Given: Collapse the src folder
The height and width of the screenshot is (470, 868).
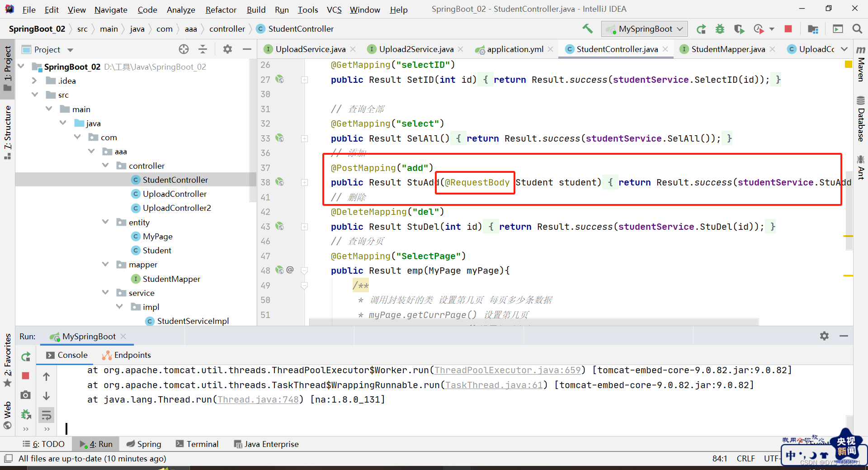Looking at the screenshot, I should pyautogui.click(x=34, y=95).
